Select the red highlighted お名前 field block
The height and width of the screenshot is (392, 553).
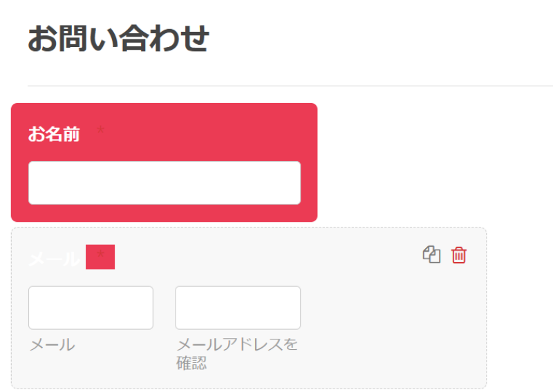(165, 162)
